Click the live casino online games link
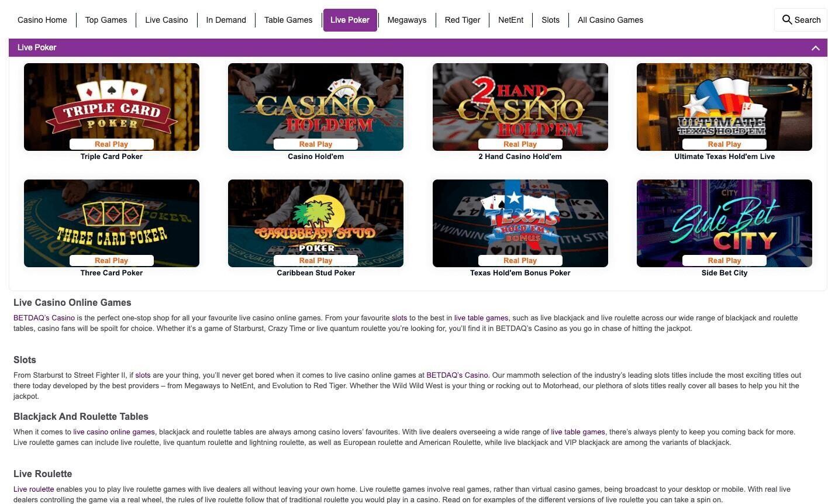The height and width of the screenshot is (504, 828). (114, 432)
